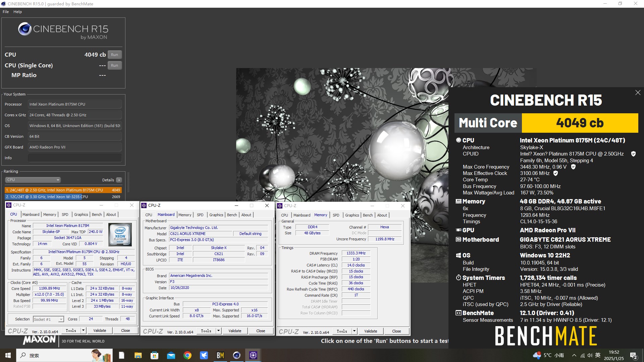Click the CPU-Z icon in CPU window title

tap(9, 205)
